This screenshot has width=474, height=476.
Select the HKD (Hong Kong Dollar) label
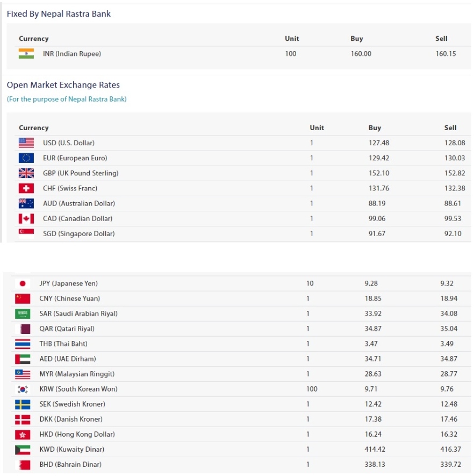pyautogui.click(x=77, y=435)
